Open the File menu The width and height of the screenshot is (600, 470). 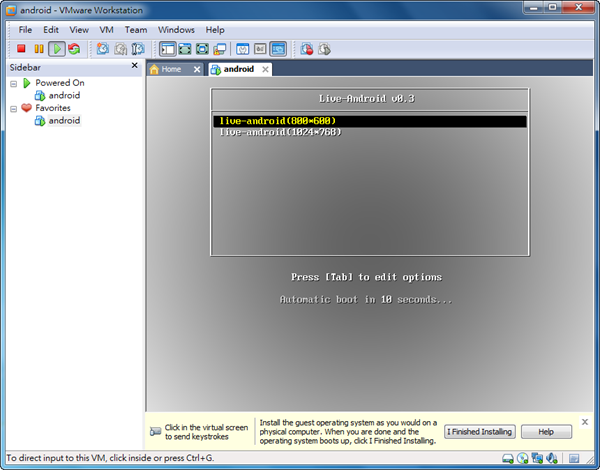(x=25, y=30)
